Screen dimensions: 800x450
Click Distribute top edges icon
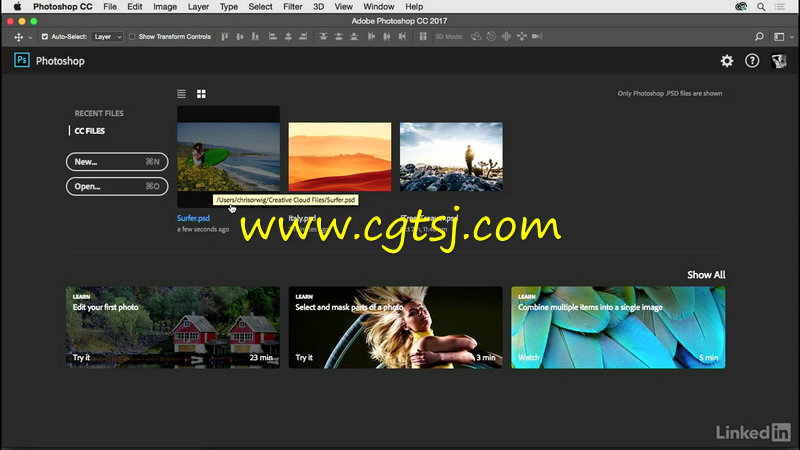[323, 37]
